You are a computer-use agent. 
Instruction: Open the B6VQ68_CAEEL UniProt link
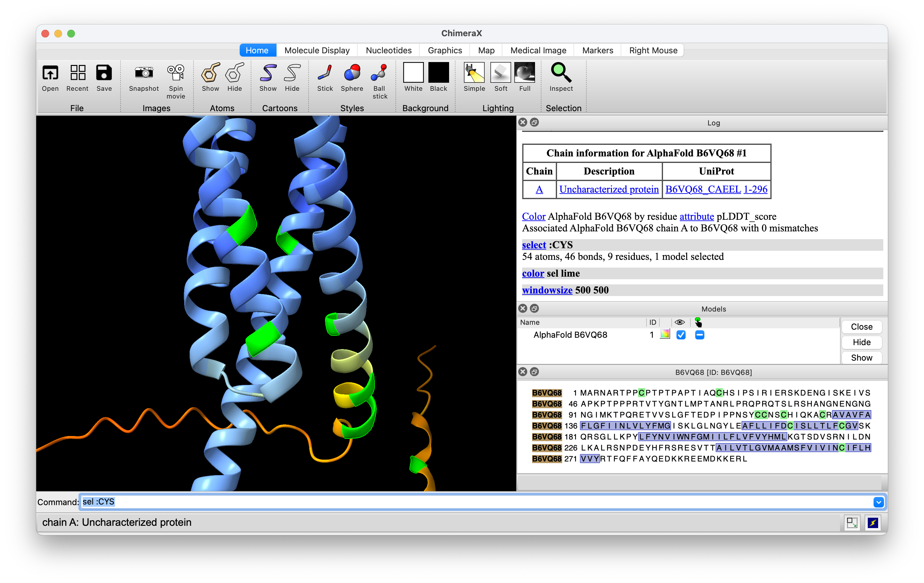coord(703,189)
